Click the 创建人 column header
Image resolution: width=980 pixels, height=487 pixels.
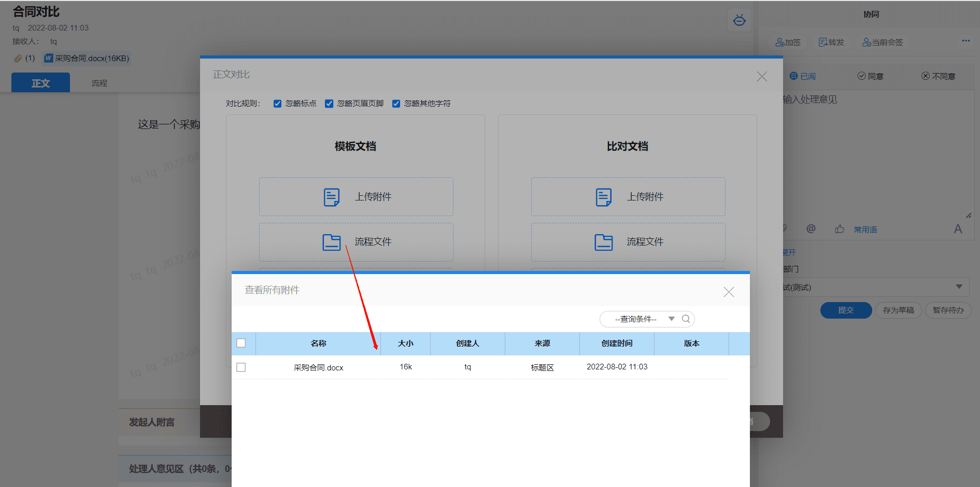click(468, 343)
